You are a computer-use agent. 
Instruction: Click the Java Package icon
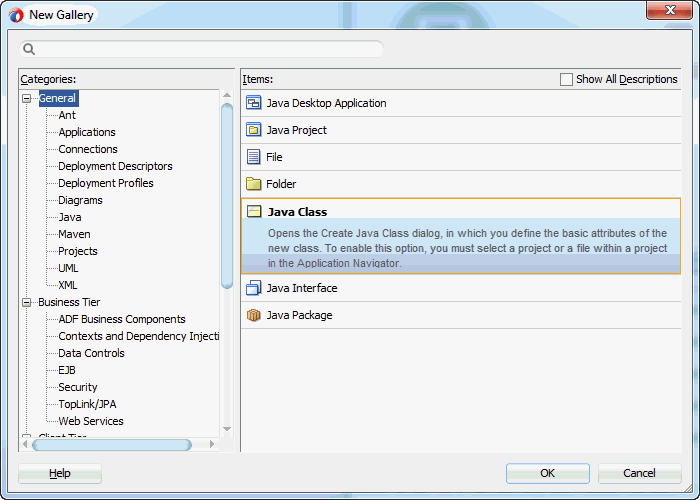(254, 315)
